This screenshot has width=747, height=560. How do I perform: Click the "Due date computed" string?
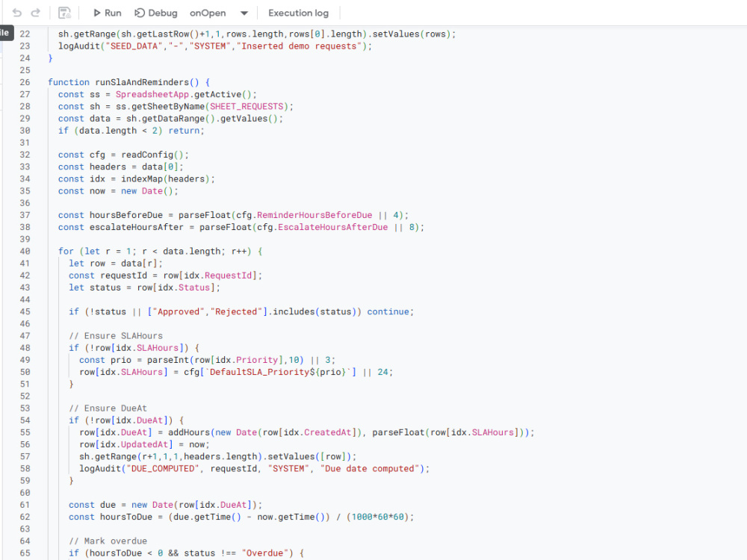[370, 469]
